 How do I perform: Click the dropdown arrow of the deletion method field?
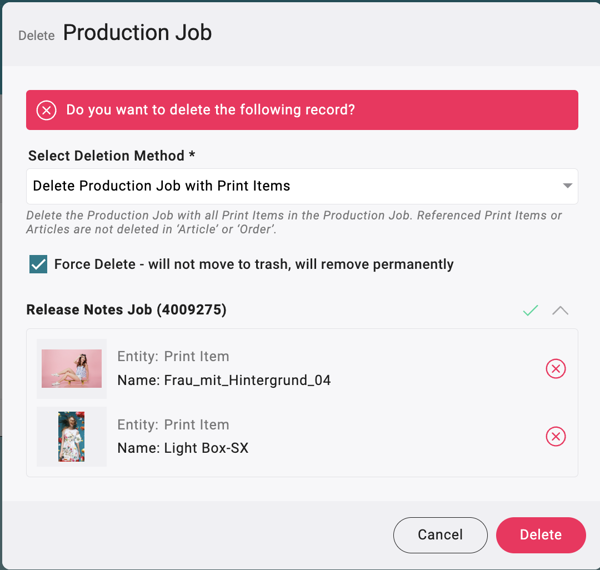pos(567,186)
